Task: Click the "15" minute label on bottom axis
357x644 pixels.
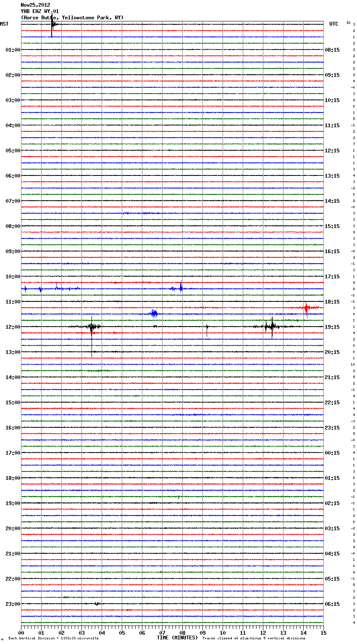Action: pos(323,633)
